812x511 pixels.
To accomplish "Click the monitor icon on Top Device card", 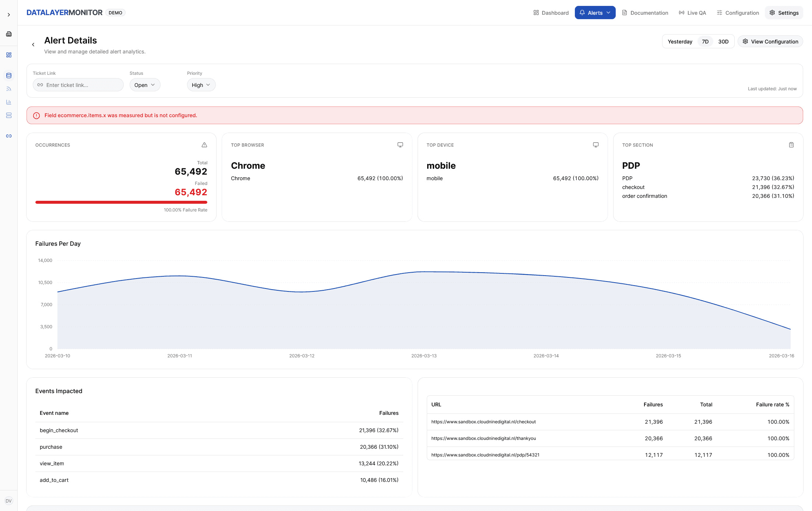I will point(595,145).
